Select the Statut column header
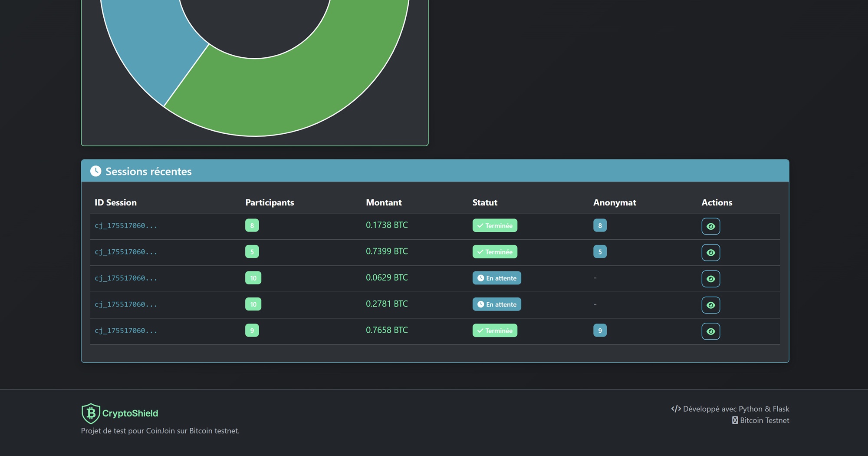The width and height of the screenshot is (868, 456). pos(485,202)
